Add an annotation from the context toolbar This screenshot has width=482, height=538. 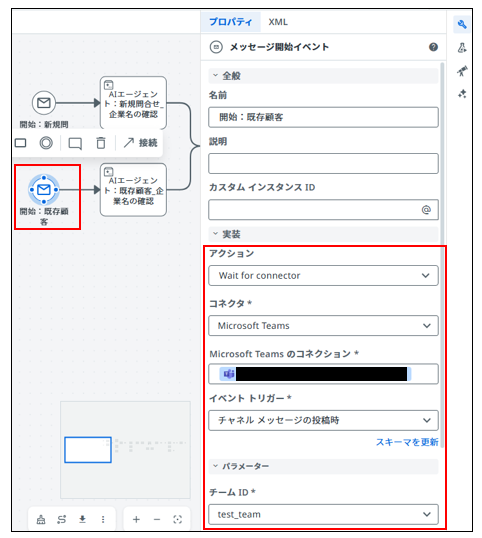(75, 143)
